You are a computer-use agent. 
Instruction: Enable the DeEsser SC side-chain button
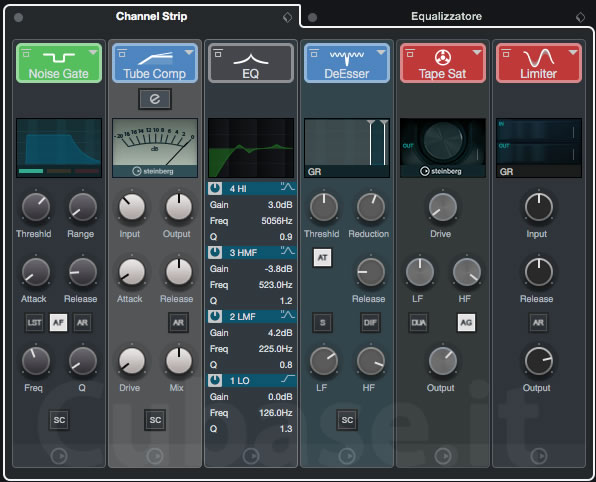click(347, 420)
